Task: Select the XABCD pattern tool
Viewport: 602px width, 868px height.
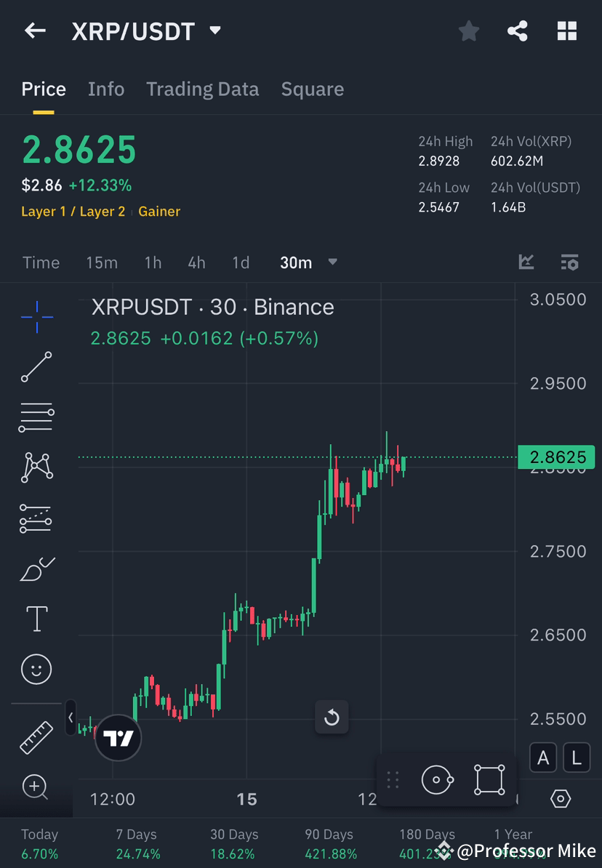Action: tap(36, 467)
